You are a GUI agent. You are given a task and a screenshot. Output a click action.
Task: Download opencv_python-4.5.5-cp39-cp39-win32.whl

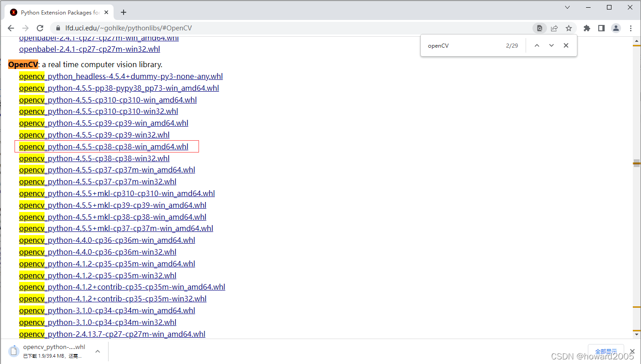coord(94,135)
